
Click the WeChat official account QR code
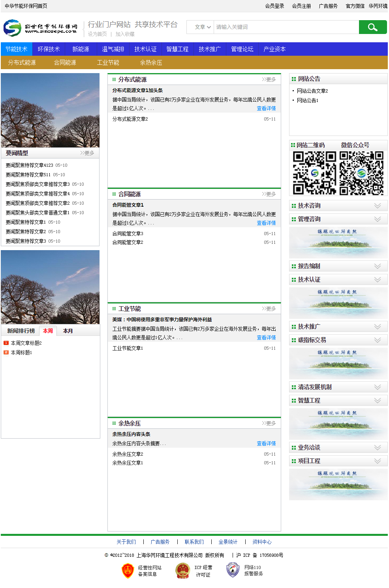pyautogui.click(x=361, y=173)
